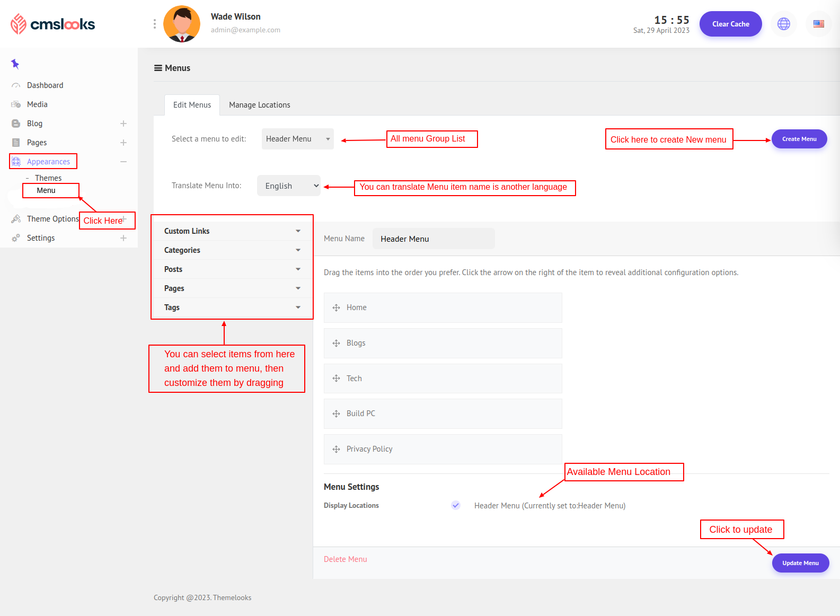Switch to the Manage Locations tab
840x616 pixels.
[259, 105]
